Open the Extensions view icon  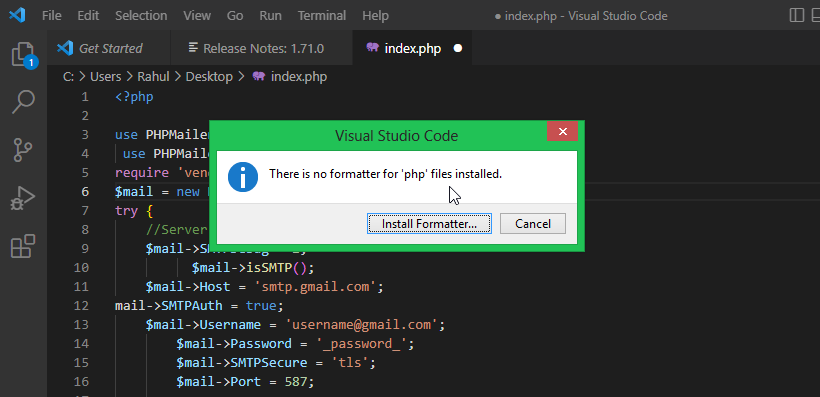[x=24, y=246]
